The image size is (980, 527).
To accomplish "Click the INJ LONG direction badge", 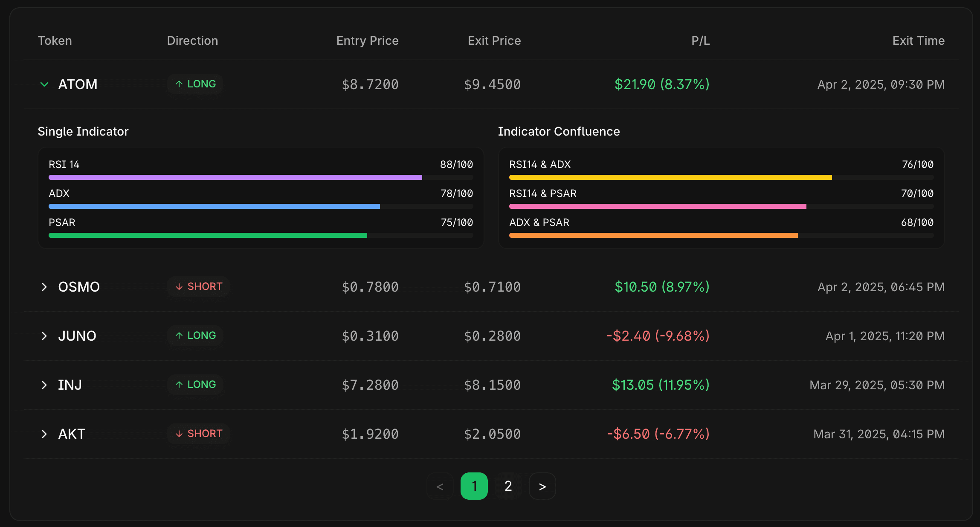I will 195,385.
